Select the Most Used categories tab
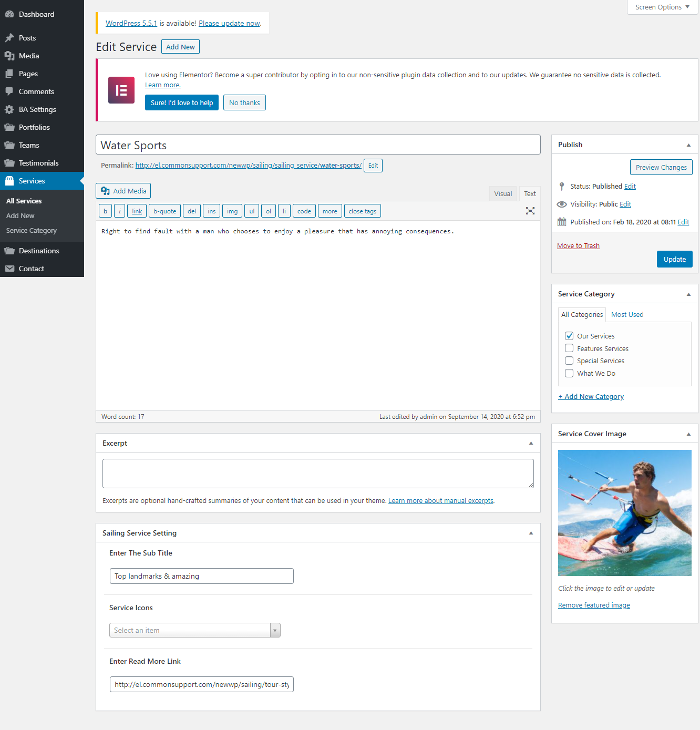Screen dimensions: 700x730 pyautogui.click(x=627, y=314)
